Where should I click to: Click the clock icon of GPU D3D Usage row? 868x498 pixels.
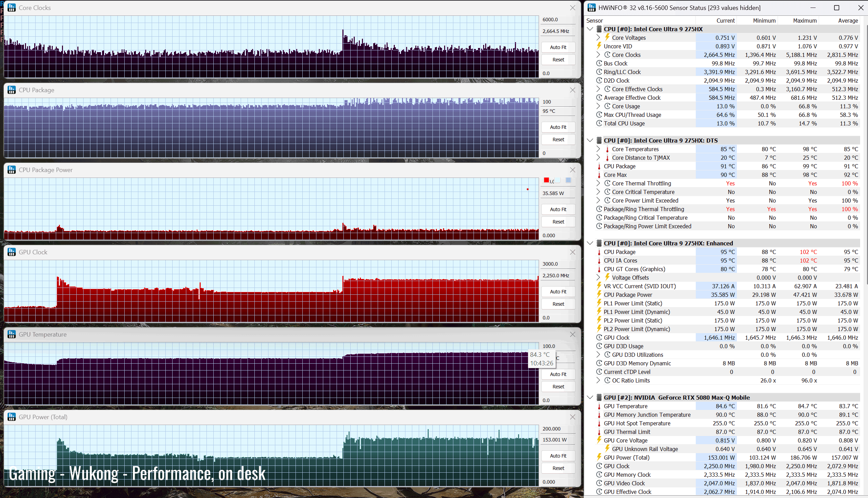pos(599,346)
